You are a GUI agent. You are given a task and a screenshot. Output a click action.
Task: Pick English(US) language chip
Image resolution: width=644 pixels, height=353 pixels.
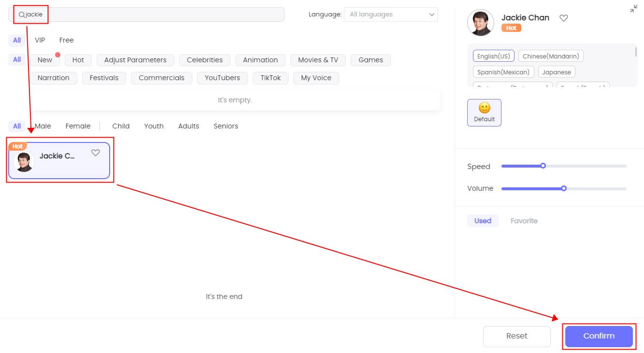(494, 56)
